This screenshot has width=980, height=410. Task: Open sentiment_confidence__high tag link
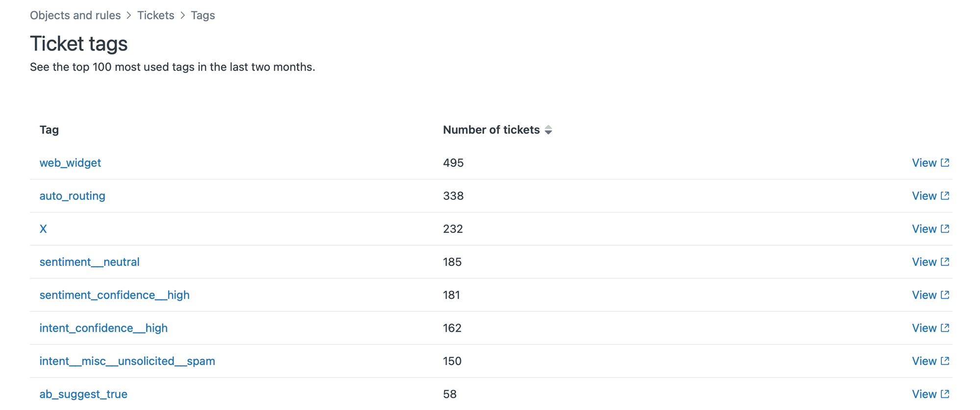(x=114, y=295)
